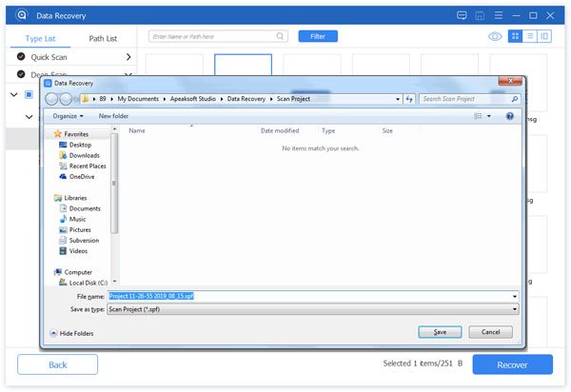571x392 pixels.
Task: Click the save project disk icon
Action: pyautogui.click(x=480, y=15)
